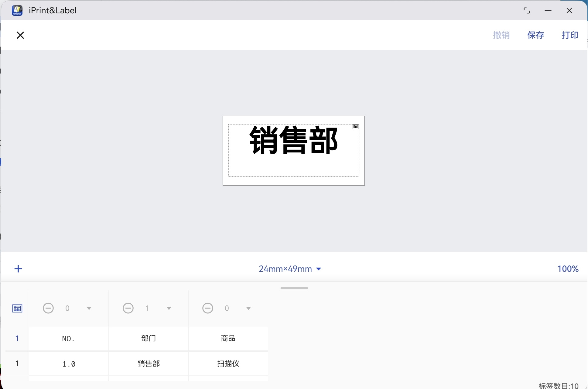The image size is (588, 389).
Task: Click the database link icon on label
Action: point(356,127)
